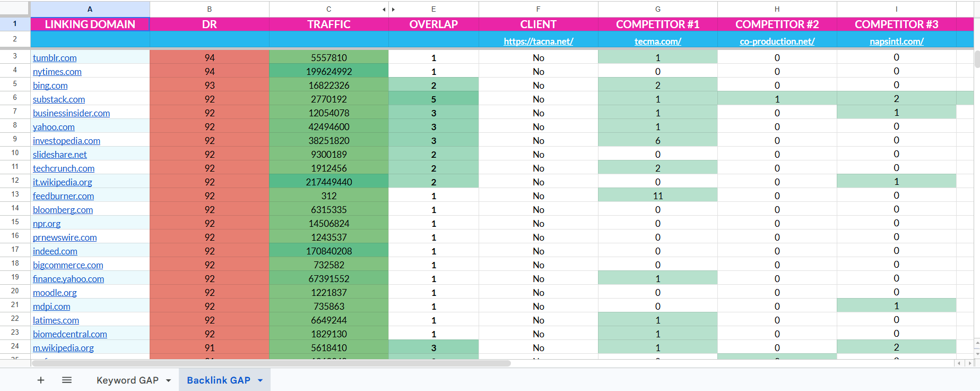Open the npr.org link
Screen dimensions: 980x391
pos(47,224)
